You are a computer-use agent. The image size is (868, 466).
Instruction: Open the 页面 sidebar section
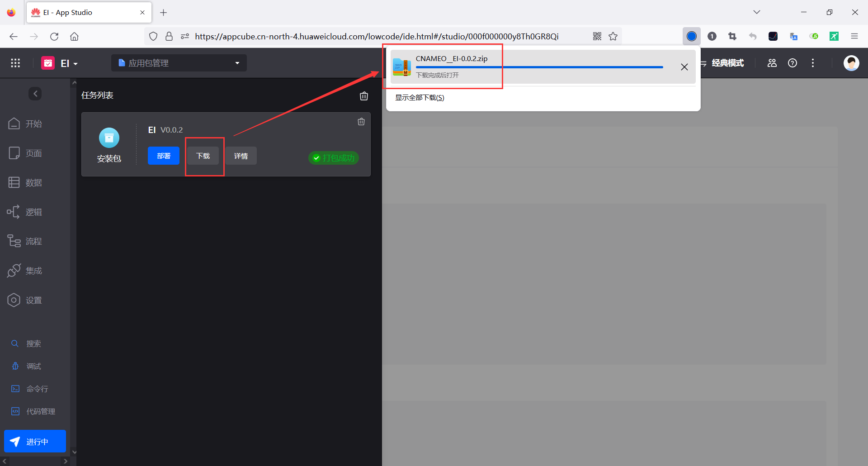coord(25,153)
